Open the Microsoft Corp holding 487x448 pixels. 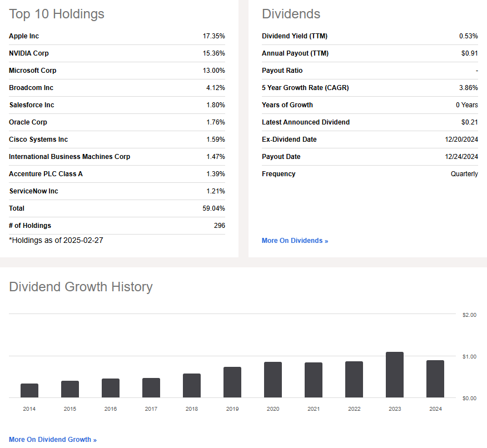coord(33,71)
